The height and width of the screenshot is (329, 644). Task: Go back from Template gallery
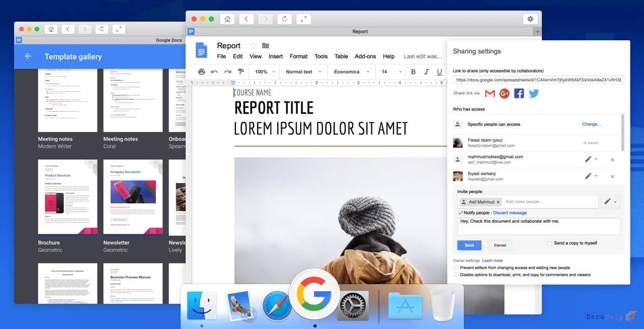pyautogui.click(x=28, y=56)
